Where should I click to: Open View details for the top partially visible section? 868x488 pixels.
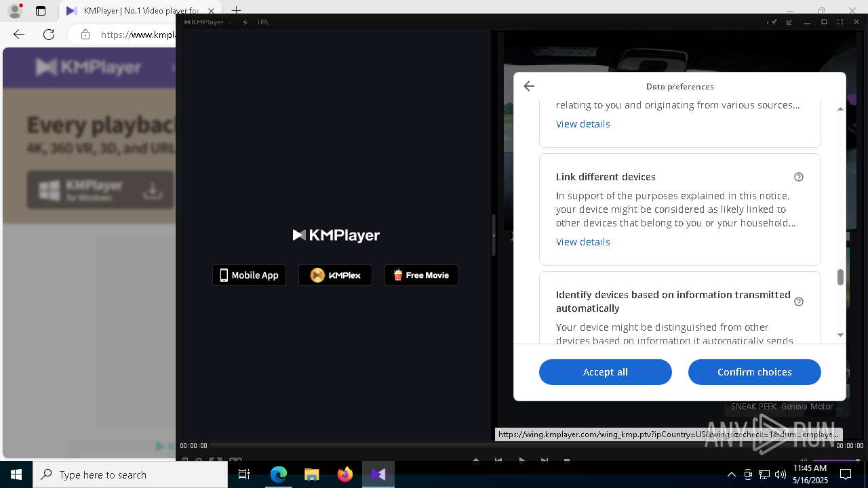pos(583,124)
